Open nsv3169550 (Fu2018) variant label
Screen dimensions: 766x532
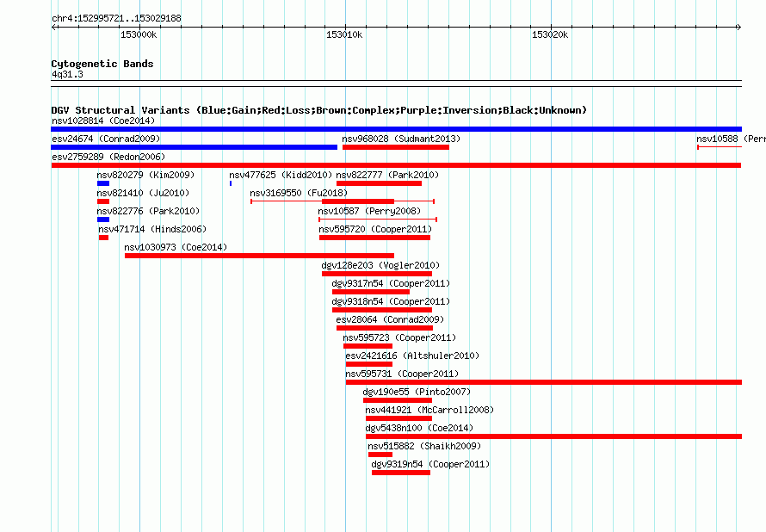tap(299, 193)
